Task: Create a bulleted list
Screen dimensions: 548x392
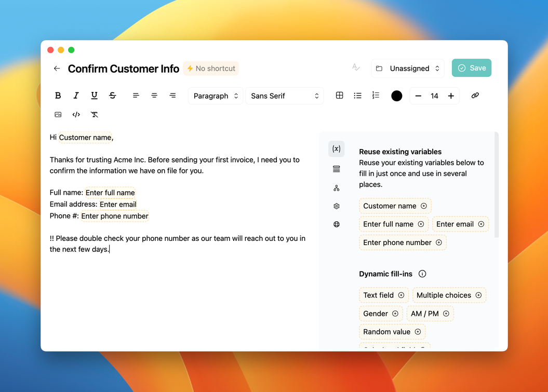Action: pyautogui.click(x=357, y=96)
